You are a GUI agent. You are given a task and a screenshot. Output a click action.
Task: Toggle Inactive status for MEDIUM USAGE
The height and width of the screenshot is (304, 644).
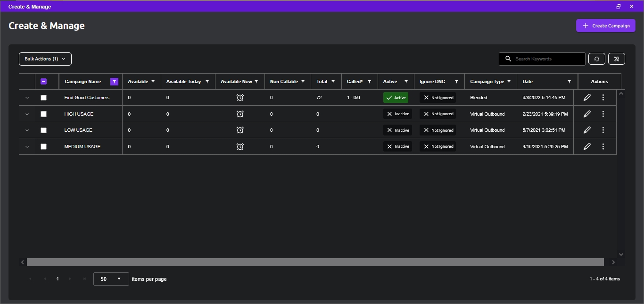click(x=397, y=146)
